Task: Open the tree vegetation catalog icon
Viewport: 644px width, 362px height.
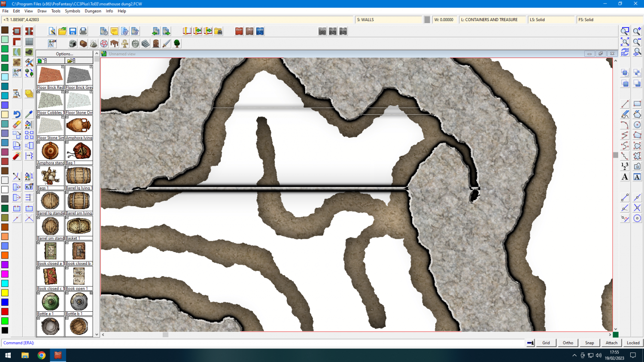Action: tap(177, 43)
